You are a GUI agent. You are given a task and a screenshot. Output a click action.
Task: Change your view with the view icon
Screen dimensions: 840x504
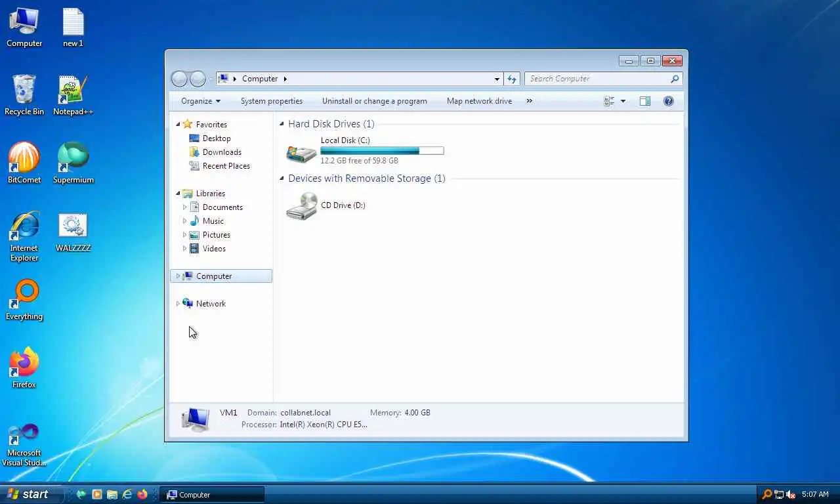609,101
